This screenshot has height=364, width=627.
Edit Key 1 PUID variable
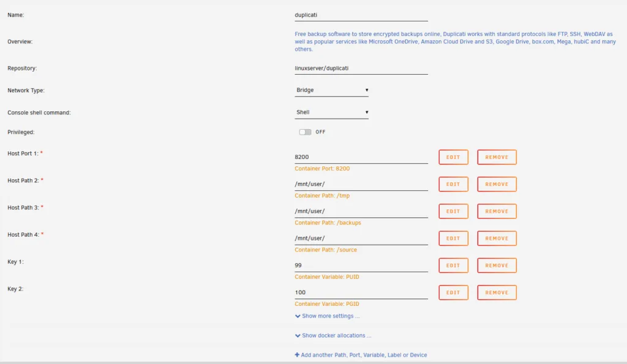click(453, 266)
